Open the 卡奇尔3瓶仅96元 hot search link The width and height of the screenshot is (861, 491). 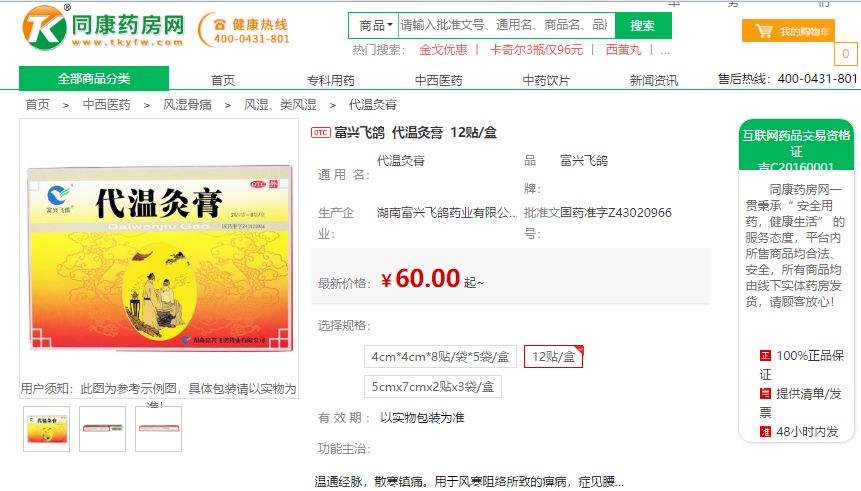536,50
